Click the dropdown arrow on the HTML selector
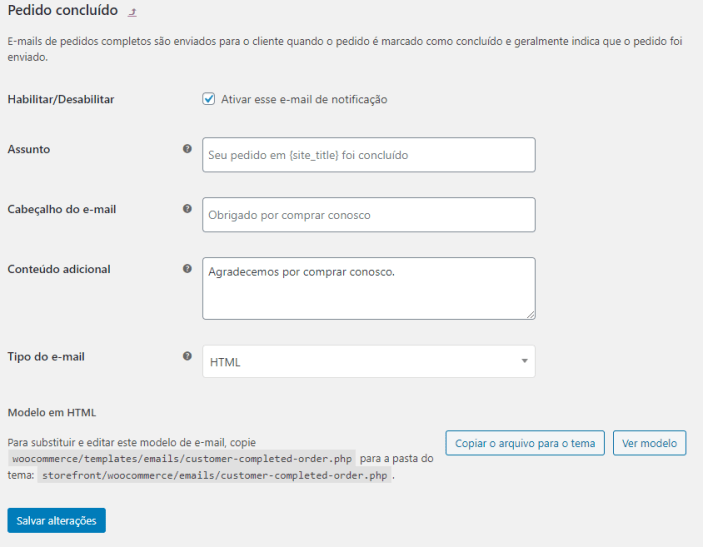The height and width of the screenshot is (547, 703). [524, 361]
